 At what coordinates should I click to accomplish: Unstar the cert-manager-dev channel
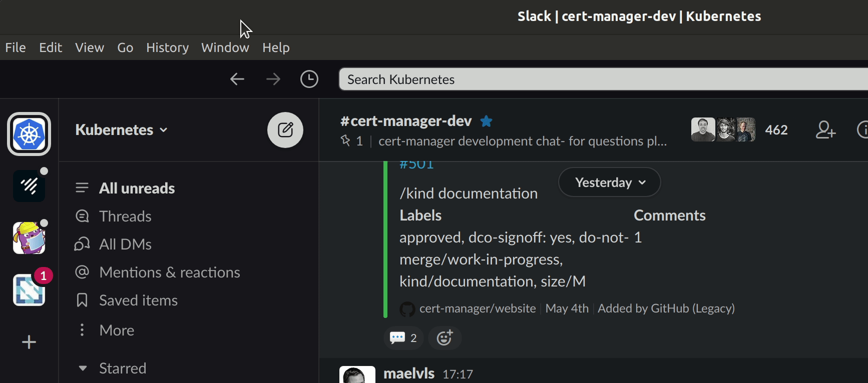486,121
